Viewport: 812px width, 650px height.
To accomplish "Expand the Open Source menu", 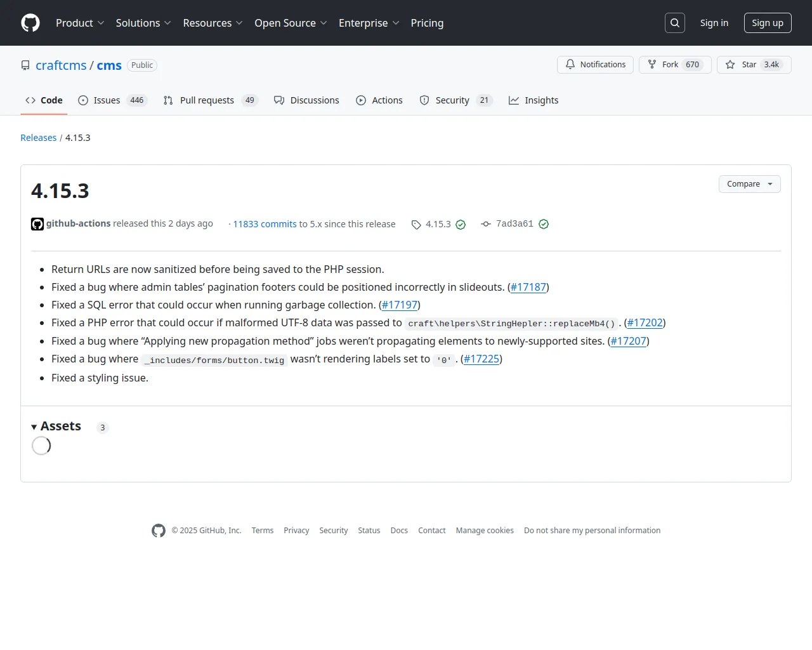I will pyautogui.click(x=291, y=23).
